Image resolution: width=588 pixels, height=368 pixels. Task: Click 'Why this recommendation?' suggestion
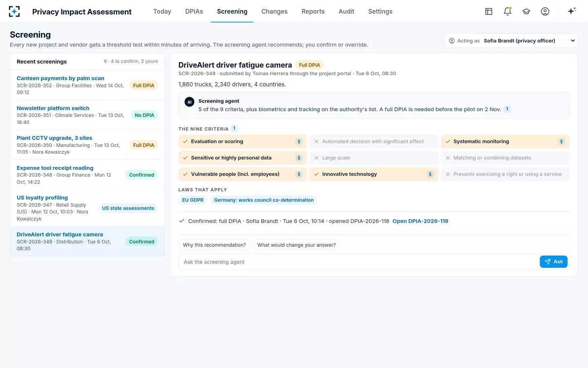[x=214, y=245]
